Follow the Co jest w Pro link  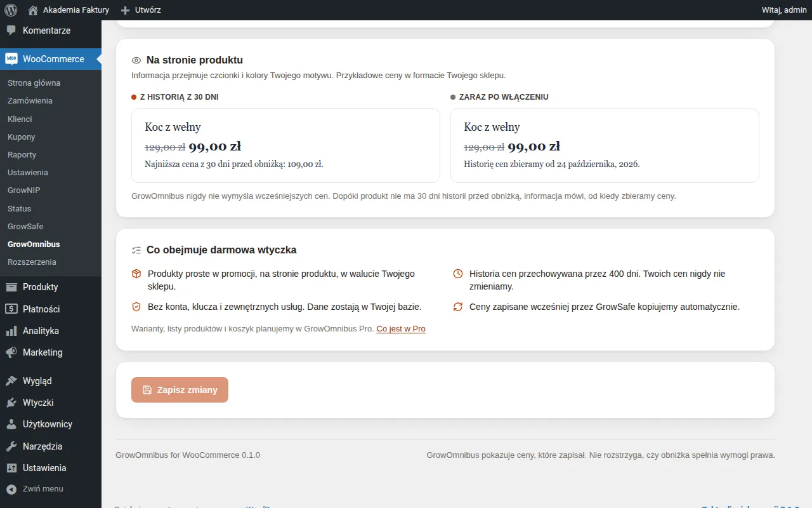pos(401,329)
